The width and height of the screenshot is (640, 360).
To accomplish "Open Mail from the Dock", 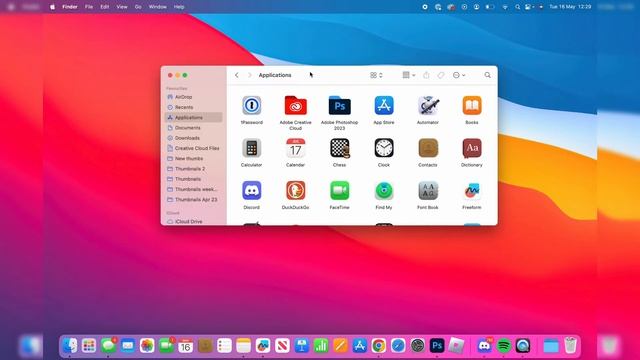I will pyautogui.click(x=128, y=346).
